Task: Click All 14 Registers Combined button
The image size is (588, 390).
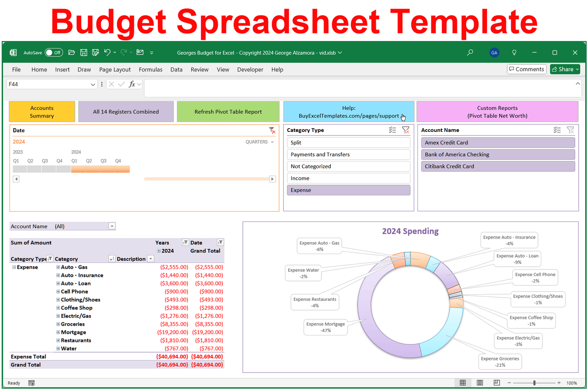Action: click(126, 112)
